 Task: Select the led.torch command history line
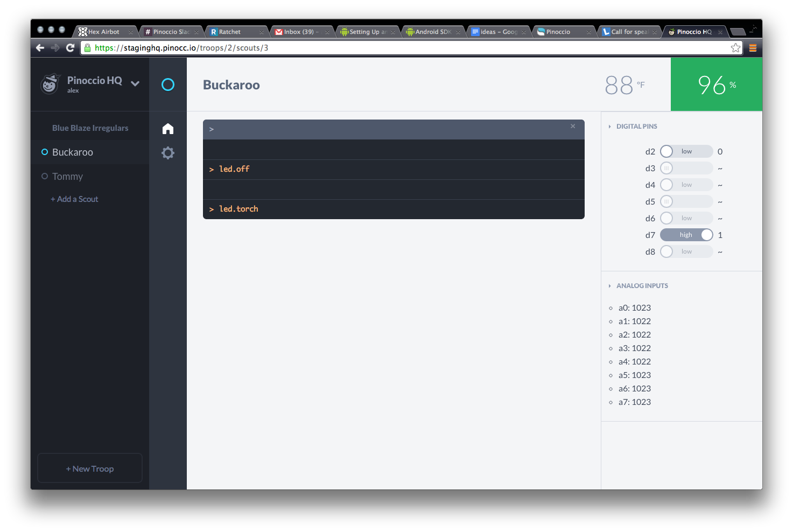[x=394, y=209]
